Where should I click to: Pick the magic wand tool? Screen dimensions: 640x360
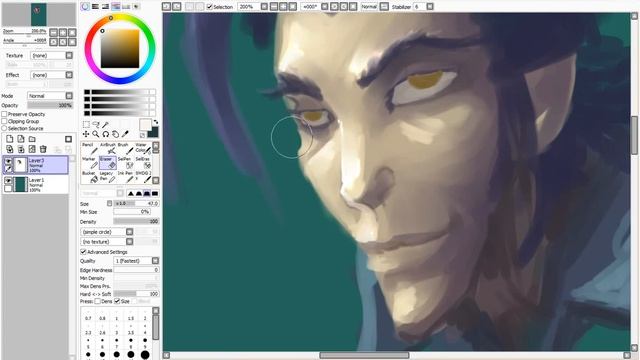pyautogui.click(x=105, y=124)
